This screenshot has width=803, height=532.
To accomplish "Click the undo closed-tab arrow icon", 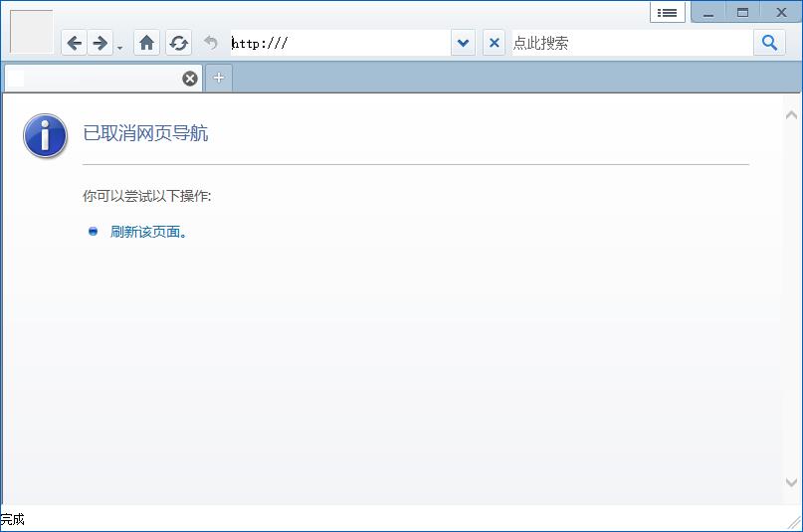I will [210, 43].
